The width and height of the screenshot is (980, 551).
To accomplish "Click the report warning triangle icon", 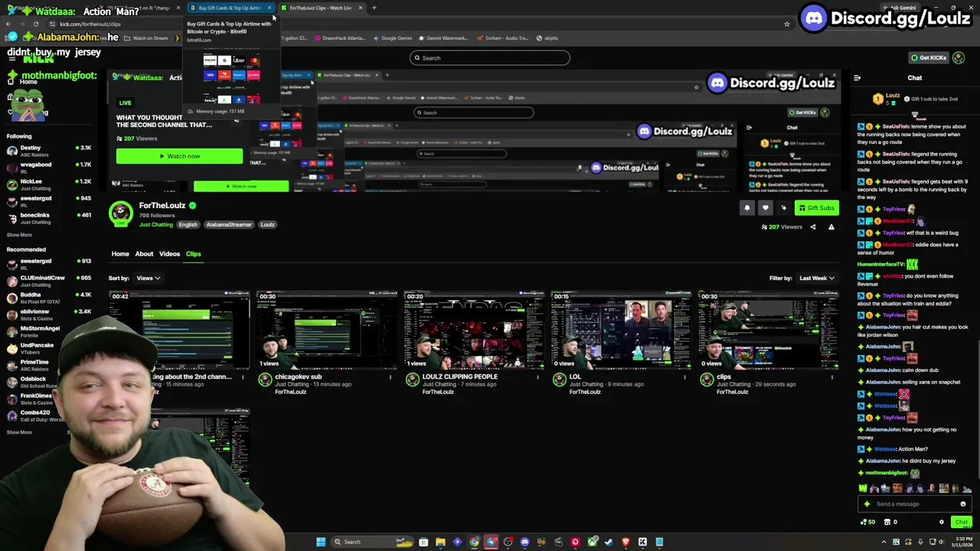I will pos(831,227).
